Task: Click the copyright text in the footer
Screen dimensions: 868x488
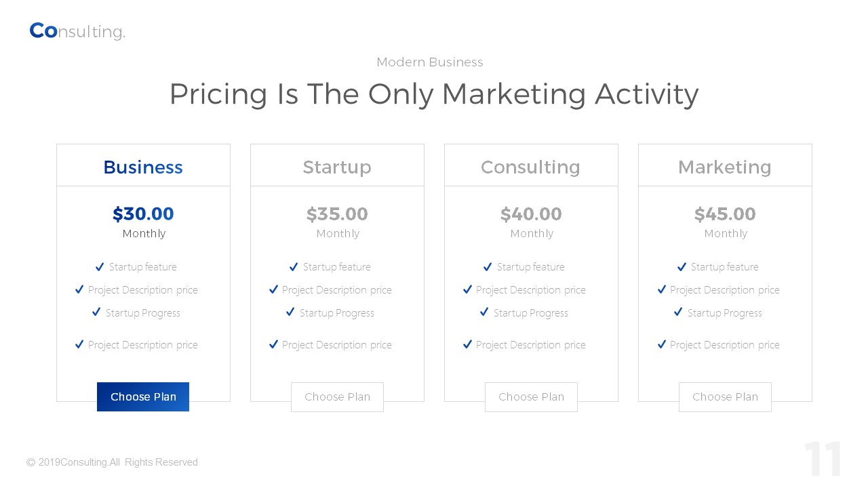Action: (x=113, y=462)
